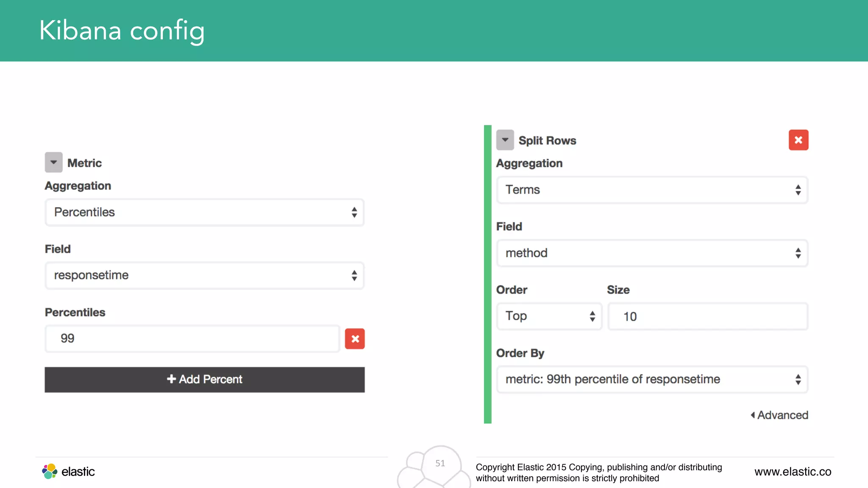868x488 pixels.
Task: Click the Split Rows heading
Action: [547, 141]
